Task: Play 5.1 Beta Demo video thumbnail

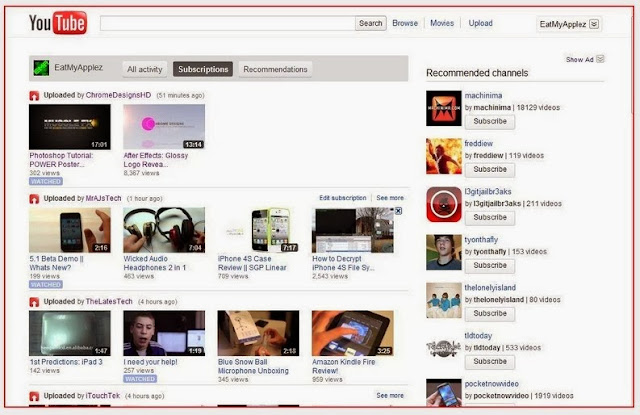Action: pos(70,230)
